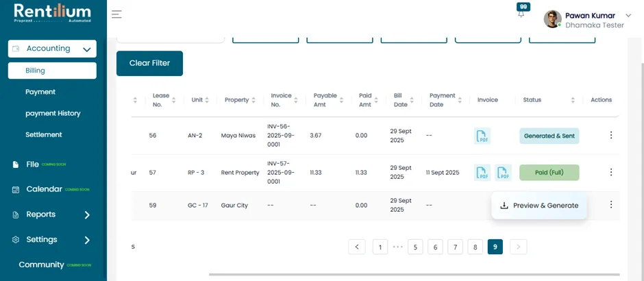Open actions menu for Maya Niwas row
This screenshot has width=644, height=281.
pos(610,135)
